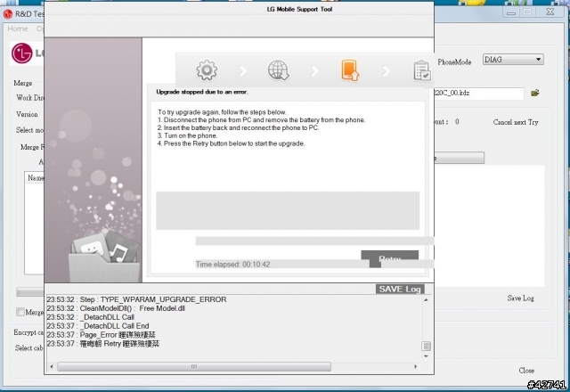Click the upgrade progress bar
This screenshot has width=570, height=392.
click(x=314, y=241)
